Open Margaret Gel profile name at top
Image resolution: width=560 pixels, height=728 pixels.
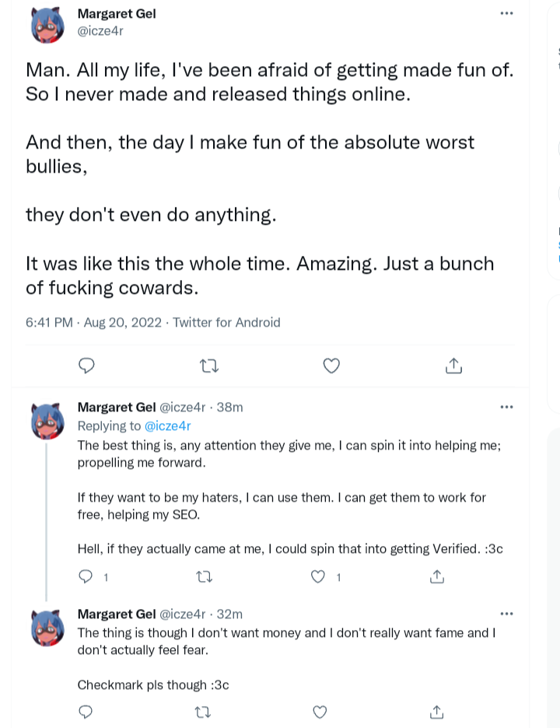pyautogui.click(x=117, y=14)
